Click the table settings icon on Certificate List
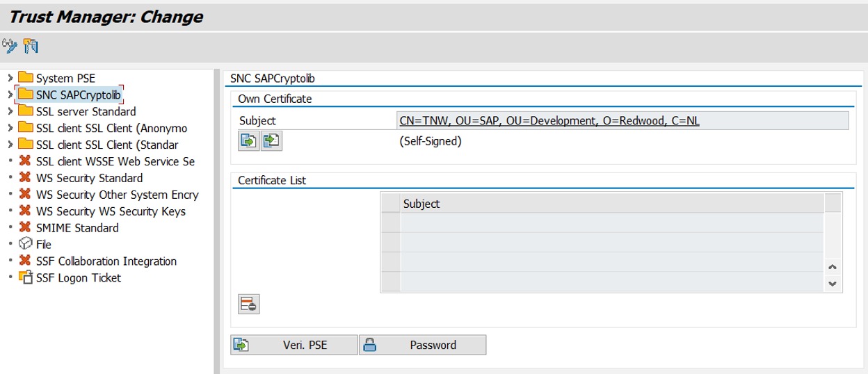This screenshot has height=374, width=868. [x=833, y=203]
